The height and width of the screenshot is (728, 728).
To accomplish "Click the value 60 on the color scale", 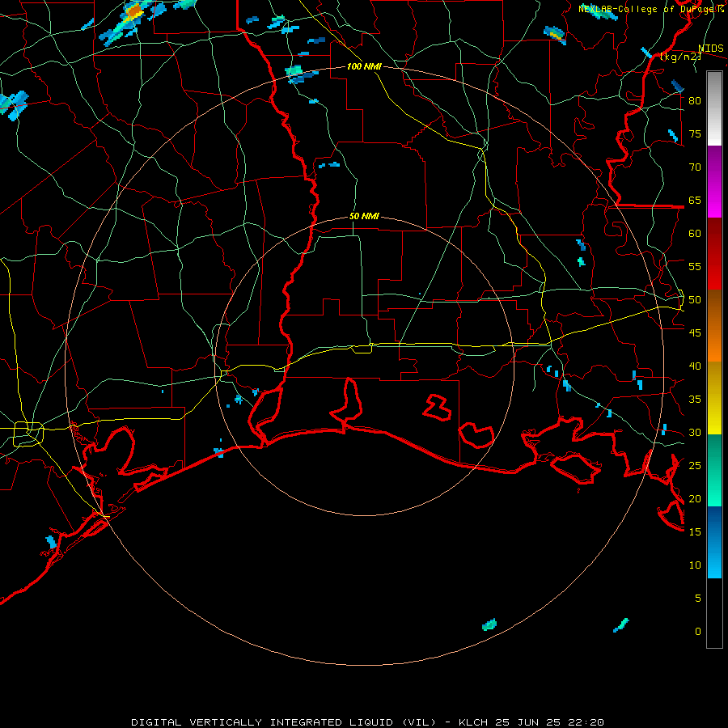I will [695, 234].
